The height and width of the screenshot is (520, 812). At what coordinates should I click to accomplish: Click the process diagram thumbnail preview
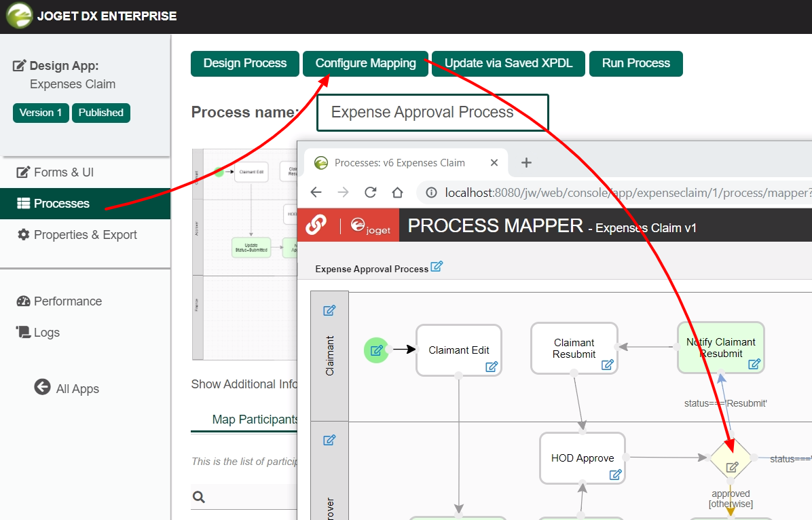click(x=244, y=255)
